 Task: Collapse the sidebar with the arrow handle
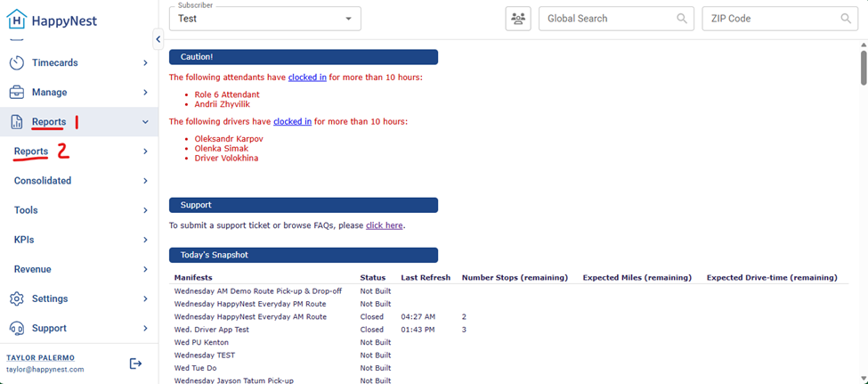coord(158,39)
